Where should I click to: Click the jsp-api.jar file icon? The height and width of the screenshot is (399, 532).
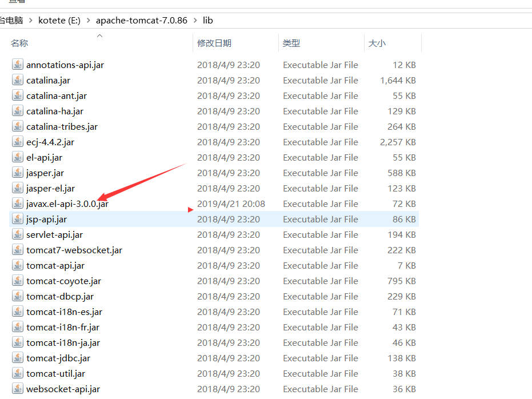coord(18,218)
